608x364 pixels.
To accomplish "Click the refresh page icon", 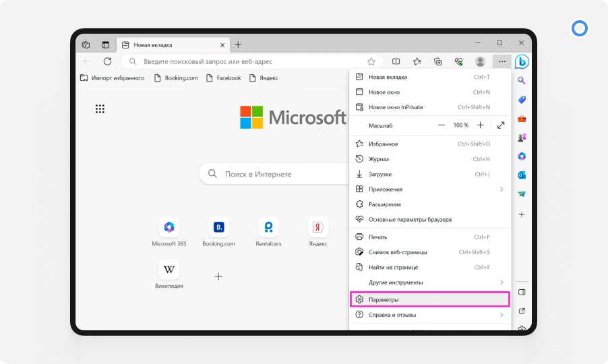I will click(107, 61).
